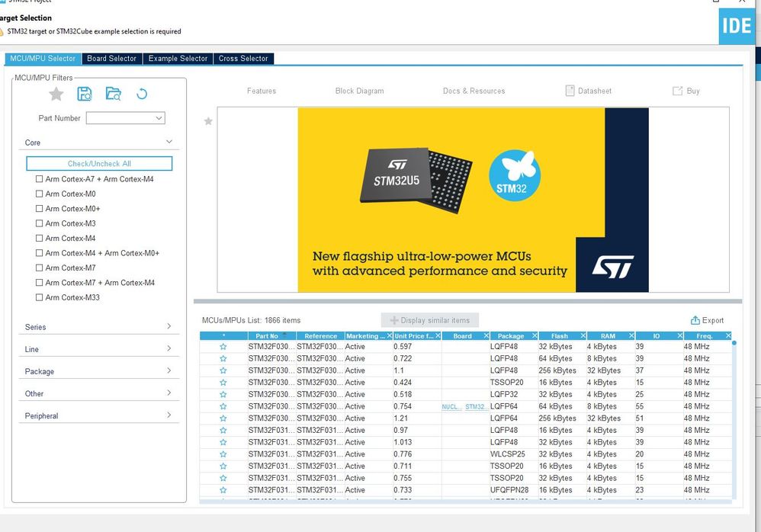Open the Cross Selector tab
Screen dimensions: 761x532
(x=243, y=58)
